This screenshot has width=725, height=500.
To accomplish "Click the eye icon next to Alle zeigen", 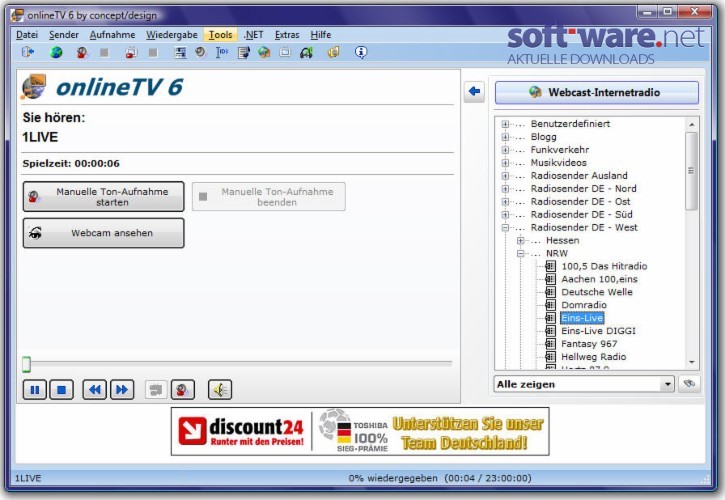I will pyautogui.click(x=689, y=384).
